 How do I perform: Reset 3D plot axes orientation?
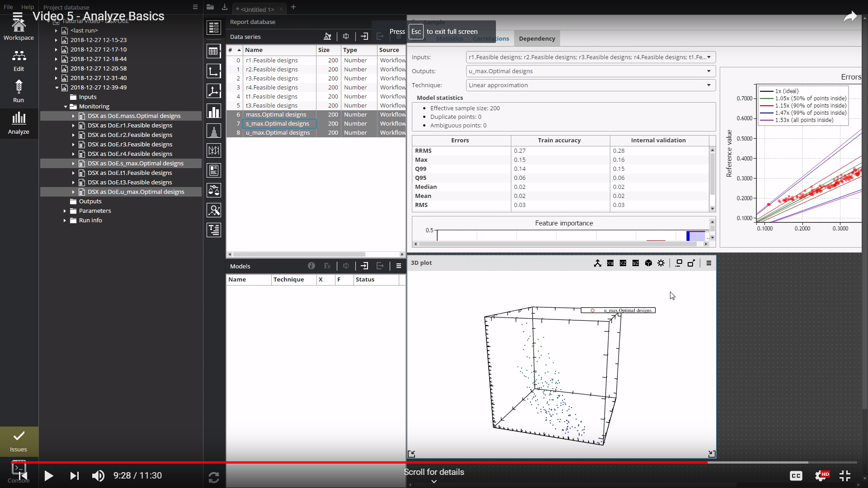pos(598,263)
